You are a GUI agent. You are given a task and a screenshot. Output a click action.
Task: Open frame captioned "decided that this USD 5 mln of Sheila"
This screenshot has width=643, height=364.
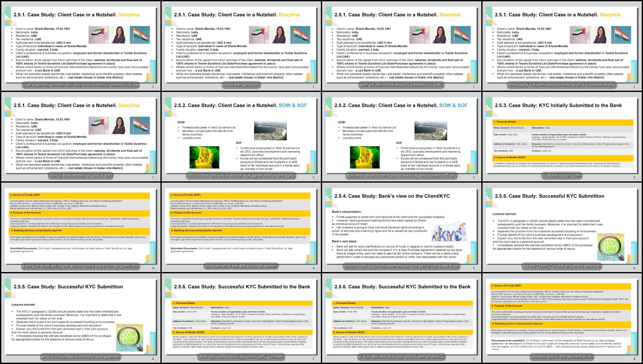pos(401,318)
